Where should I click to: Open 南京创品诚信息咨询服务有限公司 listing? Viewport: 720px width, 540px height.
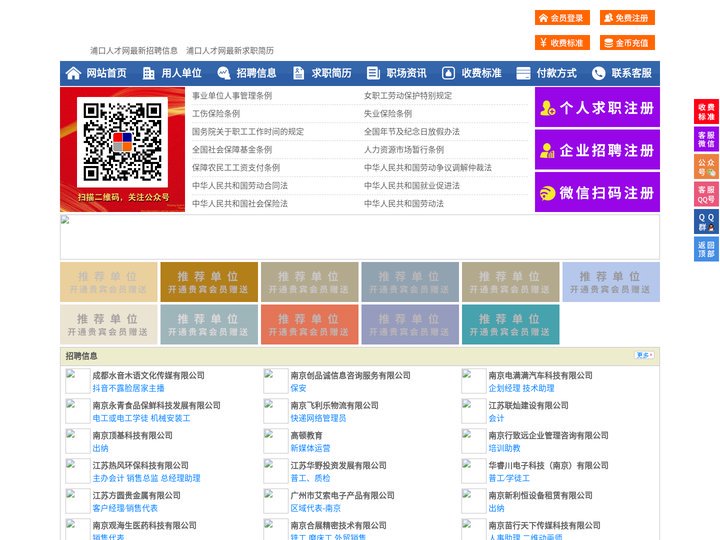tap(350, 375)
